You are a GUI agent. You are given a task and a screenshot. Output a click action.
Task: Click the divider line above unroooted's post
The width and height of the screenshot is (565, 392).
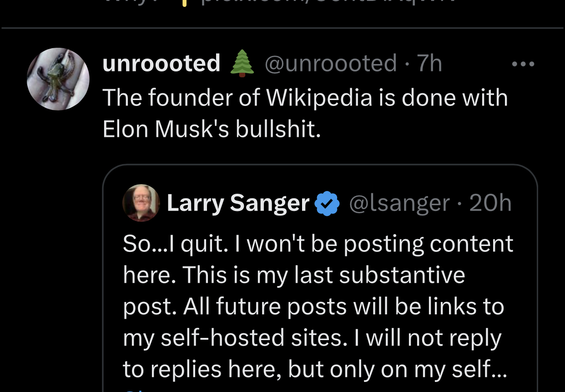click(282, 28)
